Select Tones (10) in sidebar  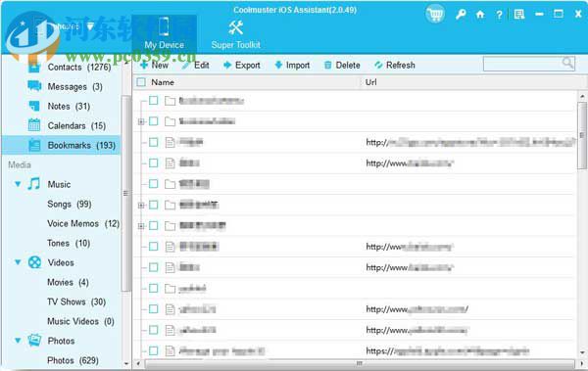pyautogui.click(x=69, y=243)
